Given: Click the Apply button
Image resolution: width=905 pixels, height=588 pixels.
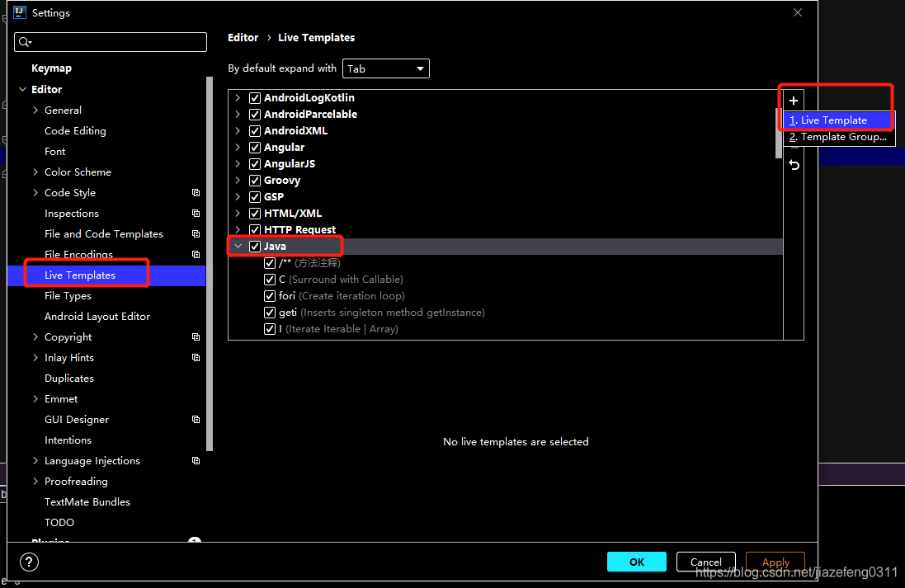Looking at the screenshot, I should (775, 562).
